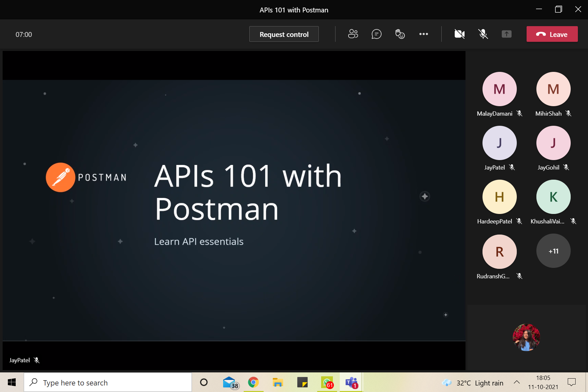The width and height of the screenshot is (588, 392).
Task: Leave the meeting
Action: (552, 34)
